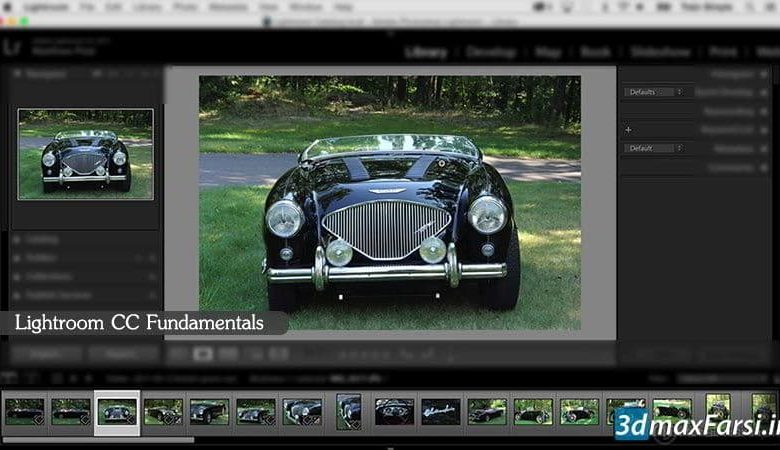Switch to the Library module
The image size is (780, 450).
click(x=426, y=52)
